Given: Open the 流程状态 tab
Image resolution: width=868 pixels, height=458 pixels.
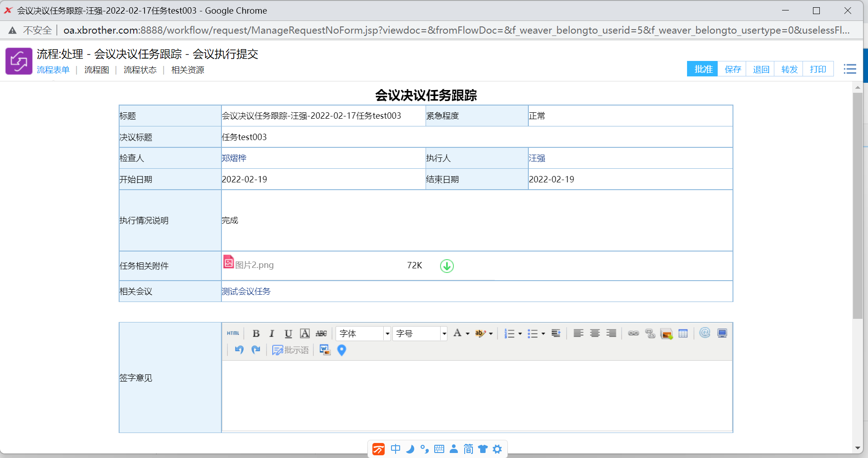Looking at the screenshot, I should click(x=140, y=70).
